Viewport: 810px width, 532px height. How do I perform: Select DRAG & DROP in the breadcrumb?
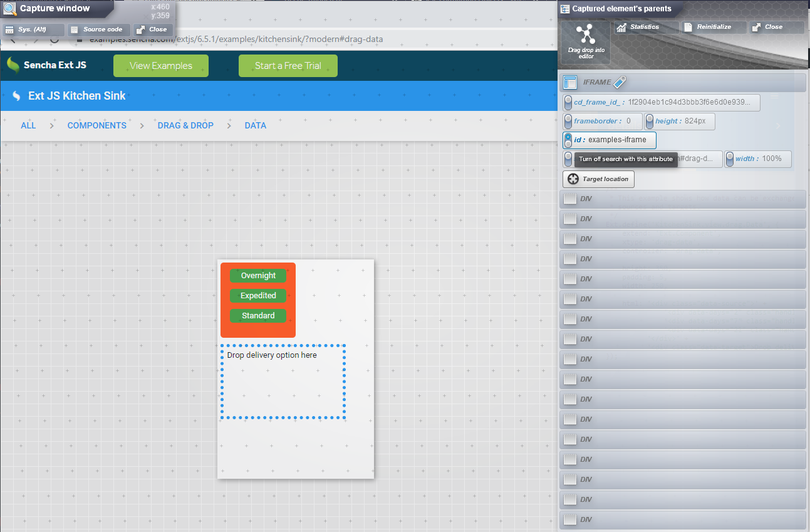[x=185, y=125]
